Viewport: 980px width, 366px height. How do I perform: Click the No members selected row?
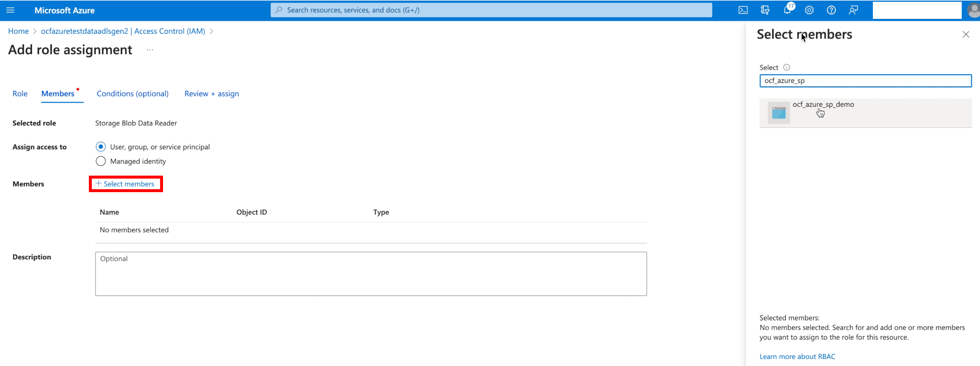371,230
